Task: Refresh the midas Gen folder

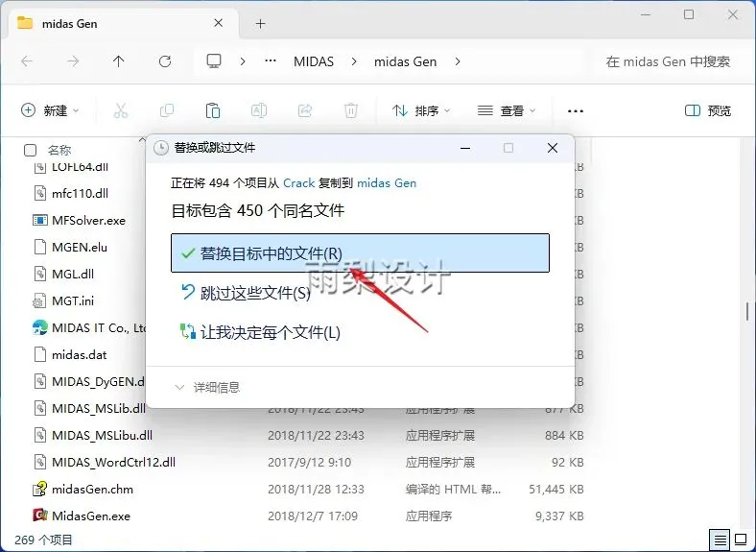Action: 165,61
